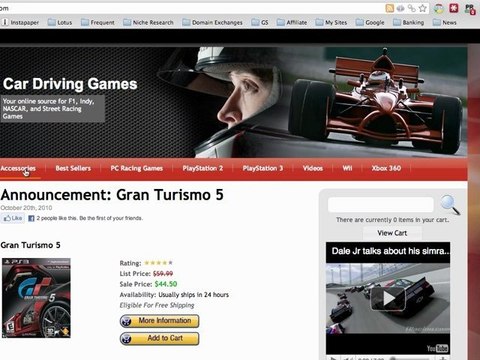This screenshot has width=480, height=360.
Task: Click the star rating next to Rating
Action: click(x=158, y=263)
